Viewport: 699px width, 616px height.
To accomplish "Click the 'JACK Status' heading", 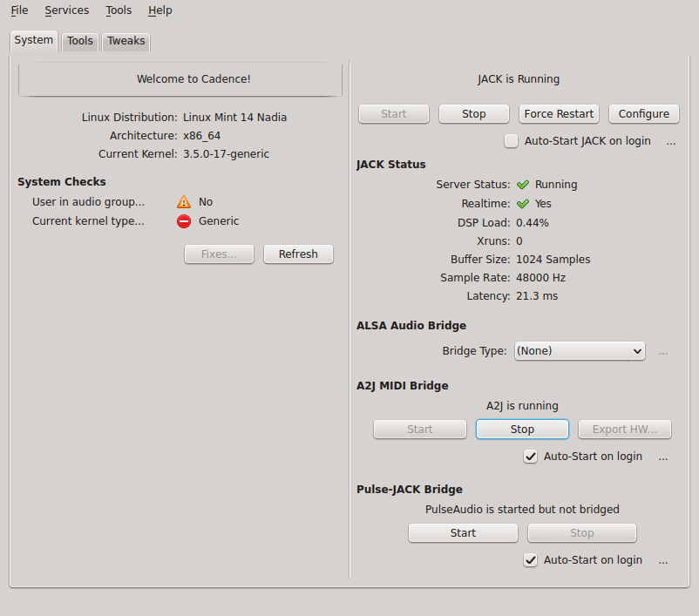I will (391, 165).
